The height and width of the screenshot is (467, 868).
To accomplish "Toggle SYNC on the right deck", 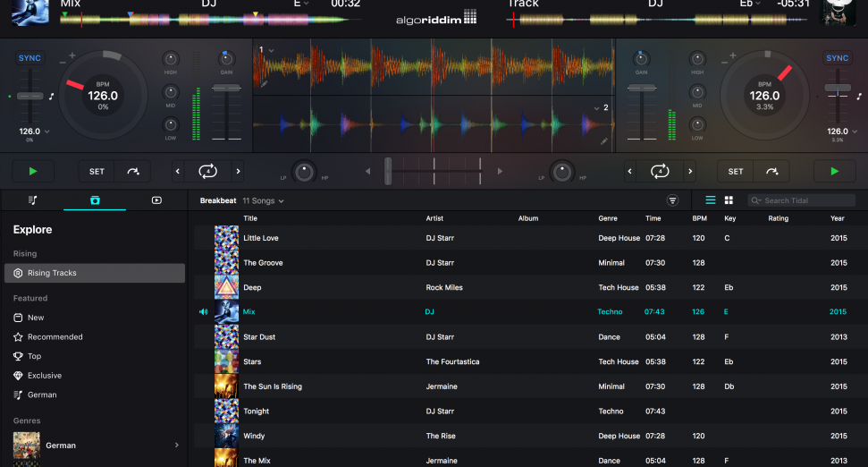I will [x=837, y=58].
